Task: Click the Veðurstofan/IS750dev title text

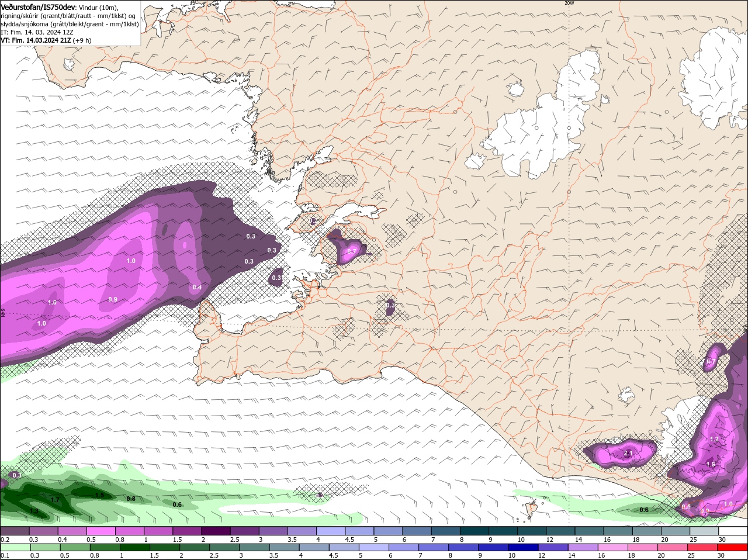Action: click(37, 6)
